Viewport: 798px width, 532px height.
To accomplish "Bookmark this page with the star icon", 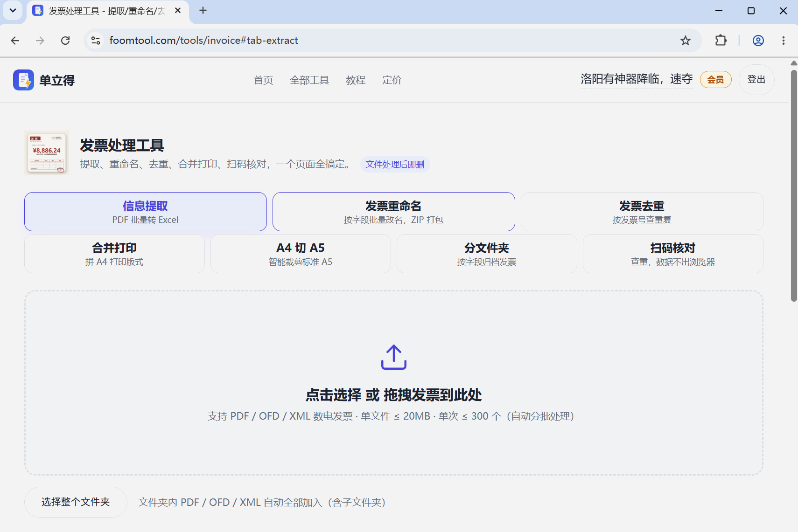I will coord(685,41).
